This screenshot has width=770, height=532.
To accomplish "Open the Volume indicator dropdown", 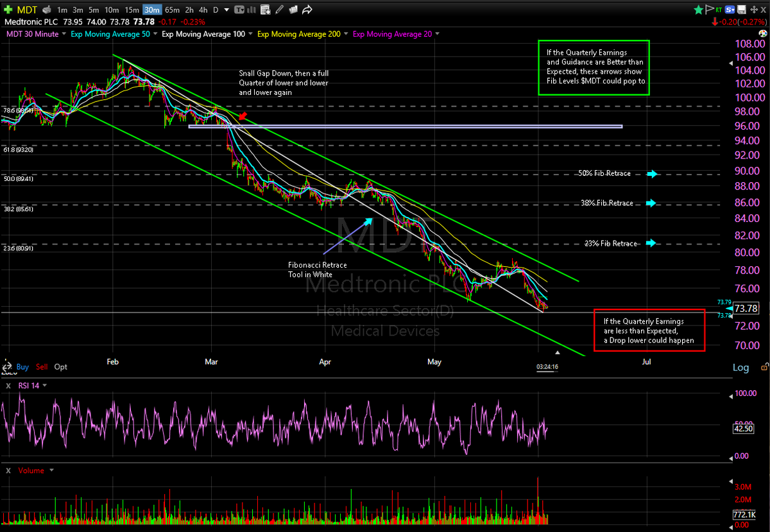I will pos(53,470).
